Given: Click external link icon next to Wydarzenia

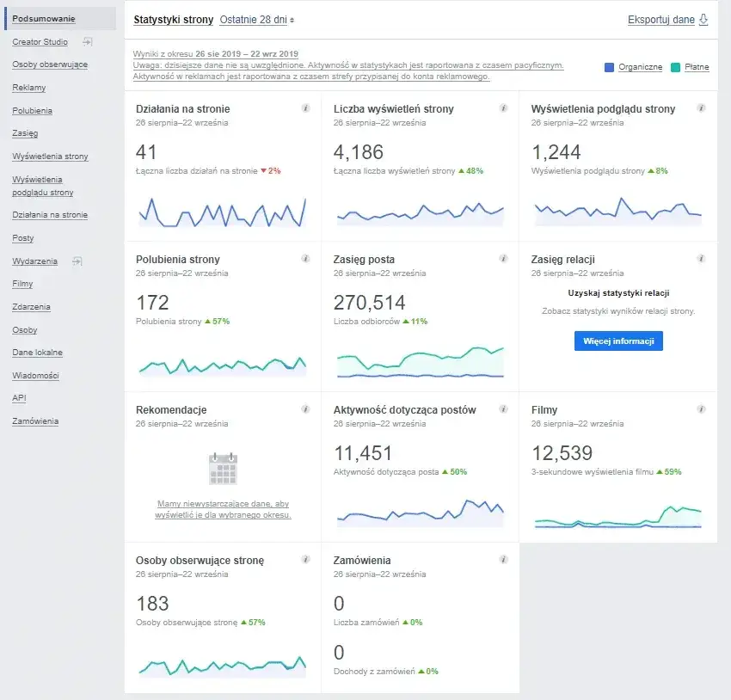Looking at the screenshot, I should click(x=77, y=261).
